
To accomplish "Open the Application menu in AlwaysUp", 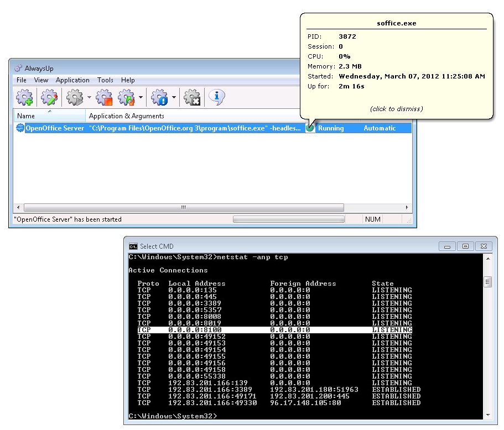I will pyautogui.click(x=72, y=80).
